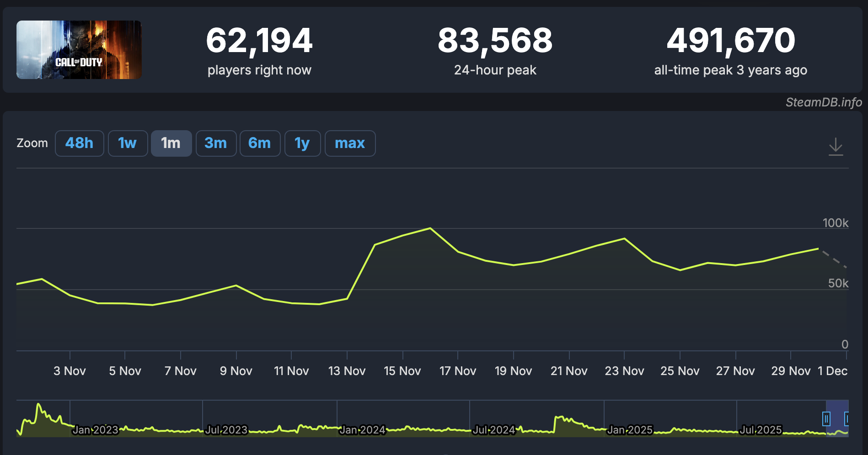Select the 48h zoom range
The width and height of the screenshot is (868, 455).
point(80,143)
